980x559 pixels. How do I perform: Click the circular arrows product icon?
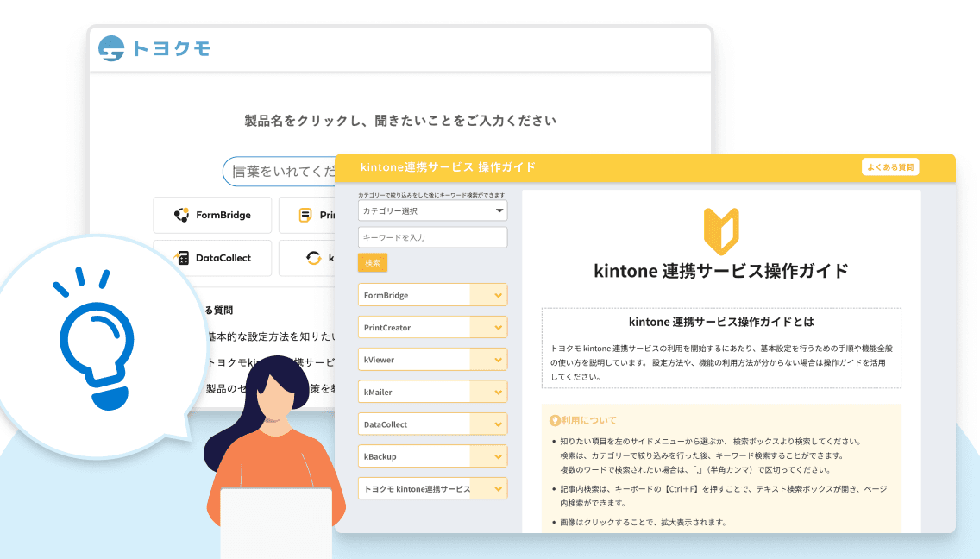pos(313,257)
